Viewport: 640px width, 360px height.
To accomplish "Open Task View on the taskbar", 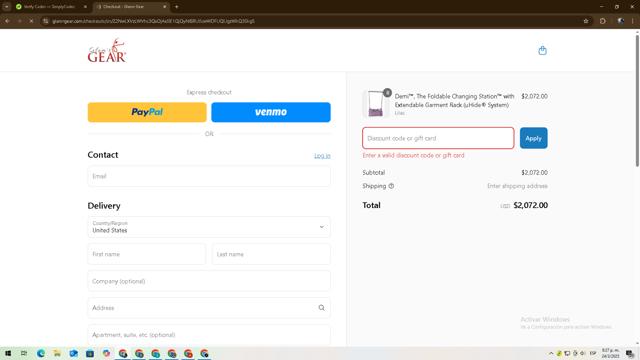I will [24, 353].
